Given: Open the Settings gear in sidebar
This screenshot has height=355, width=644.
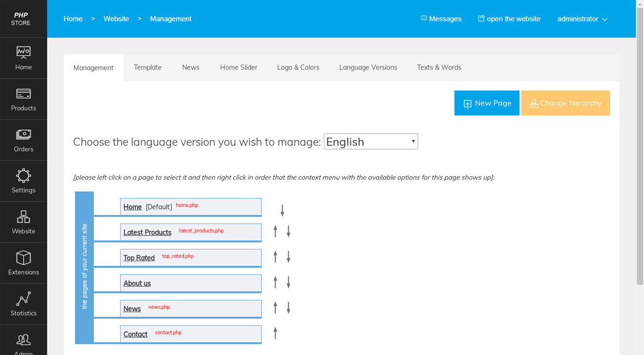Looking at the screenshot, I should [x=23, y=181].
